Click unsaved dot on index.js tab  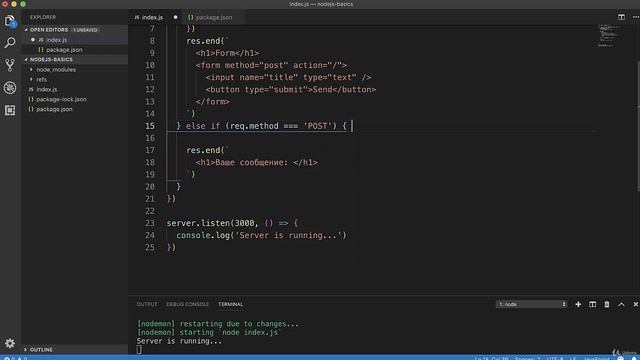click(x=176, y=17)
